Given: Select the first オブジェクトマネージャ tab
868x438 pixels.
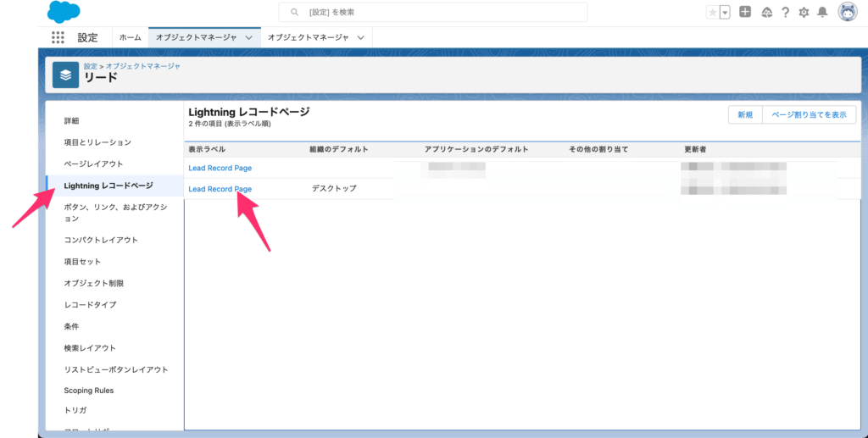Looking at the screenshot, I should (x=196, y=37).
